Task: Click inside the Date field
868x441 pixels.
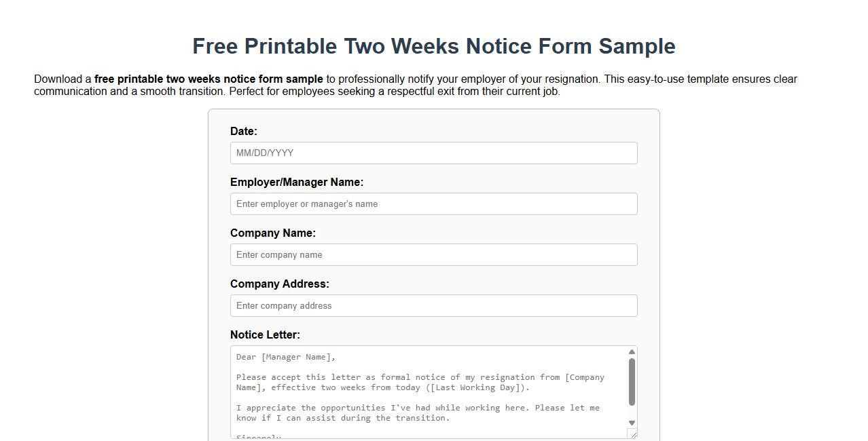Action: (433, 153)
